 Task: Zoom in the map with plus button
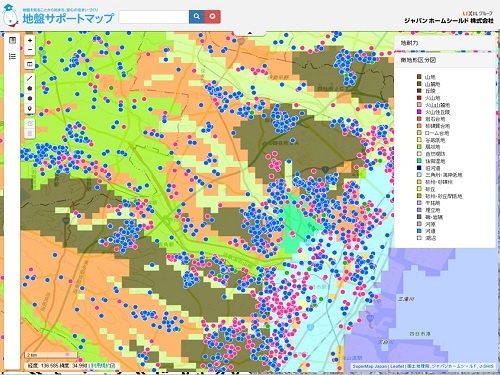(x=30, y=40)
